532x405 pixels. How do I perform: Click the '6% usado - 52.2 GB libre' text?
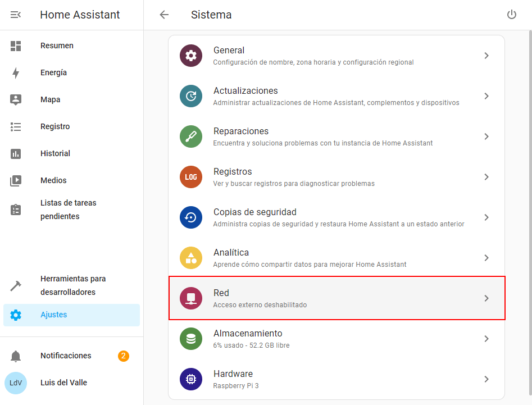coord(252,345)
